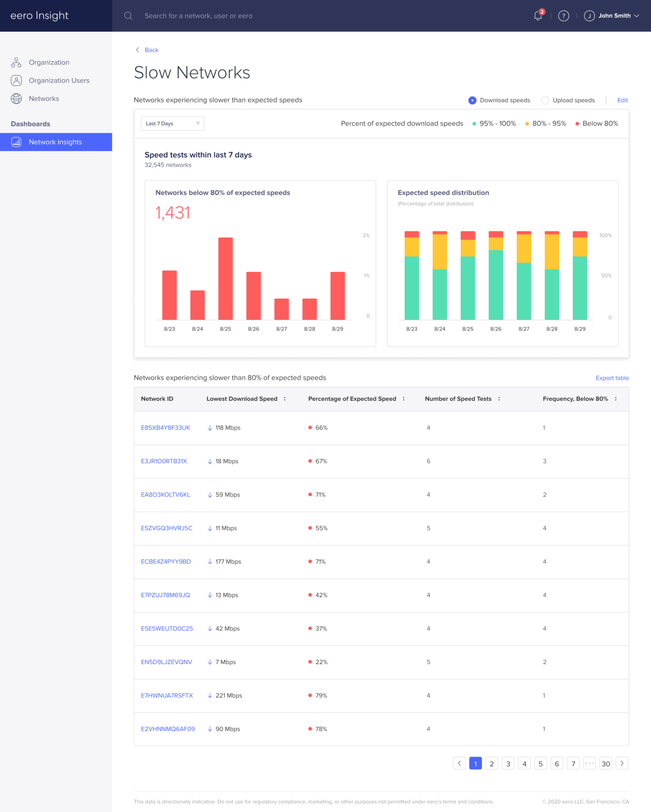Image resolution: width=651 pixels, height=812 pixels.
Task: Sort by Frequency, Below 80% column
Action: pyautogui.click(x=616, y=399)
